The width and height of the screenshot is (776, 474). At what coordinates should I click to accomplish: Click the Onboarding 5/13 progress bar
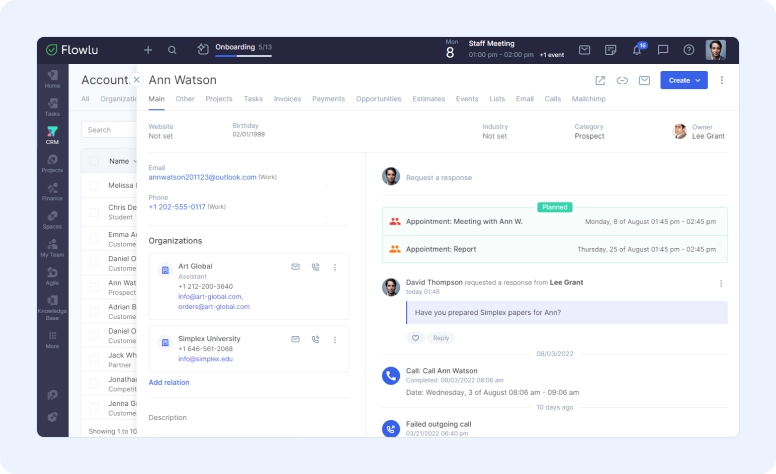pyautogui.click(x=243, y=55)
